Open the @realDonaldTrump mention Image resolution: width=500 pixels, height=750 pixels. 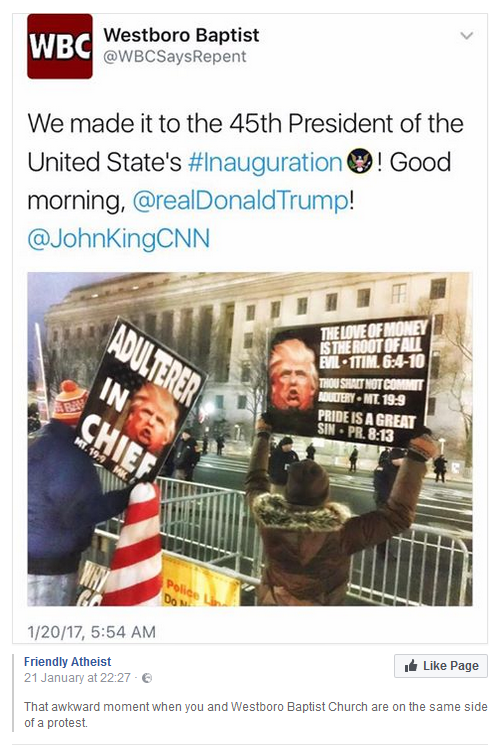pos(241,200)
